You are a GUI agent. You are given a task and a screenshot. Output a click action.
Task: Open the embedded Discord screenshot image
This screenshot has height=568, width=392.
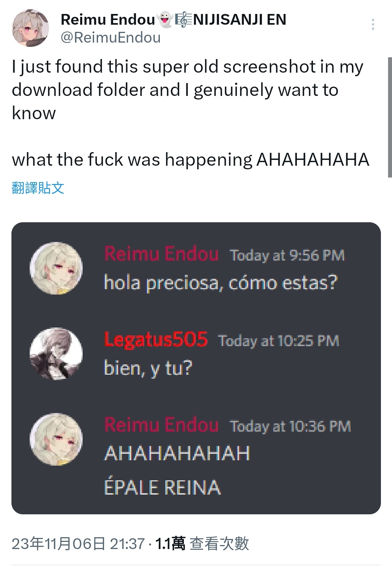196,368
